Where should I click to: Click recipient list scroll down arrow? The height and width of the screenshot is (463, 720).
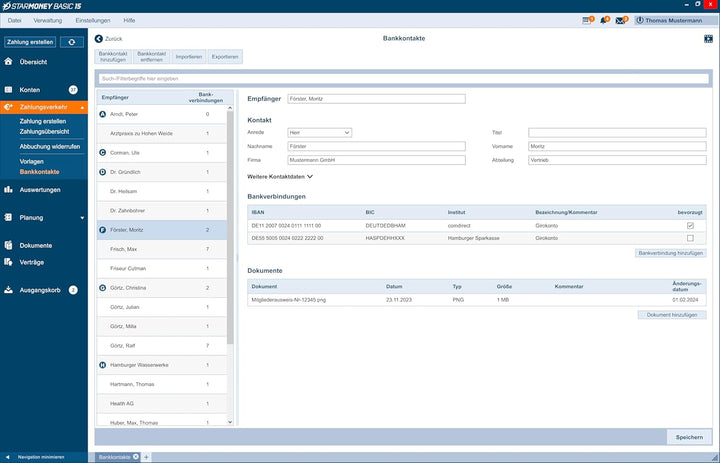coord(230,422)
